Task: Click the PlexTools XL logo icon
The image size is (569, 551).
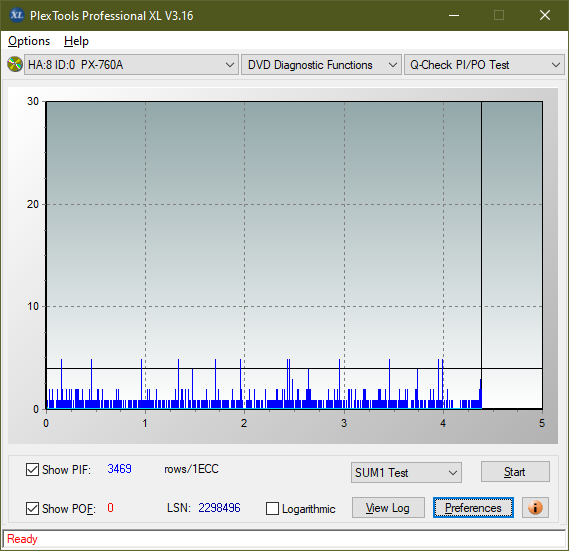Action: (x=17, y=15)
